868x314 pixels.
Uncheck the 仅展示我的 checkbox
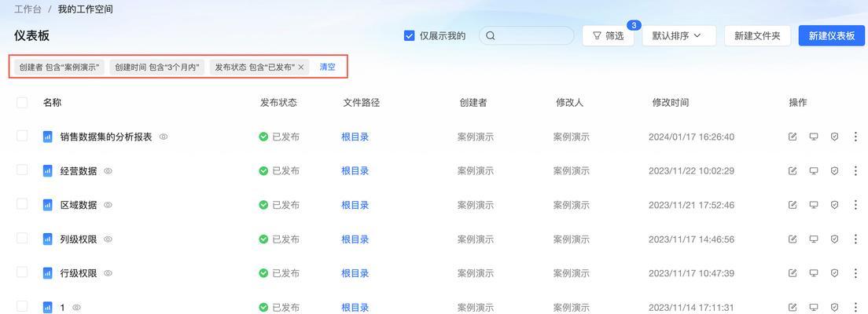click(410, 36)
